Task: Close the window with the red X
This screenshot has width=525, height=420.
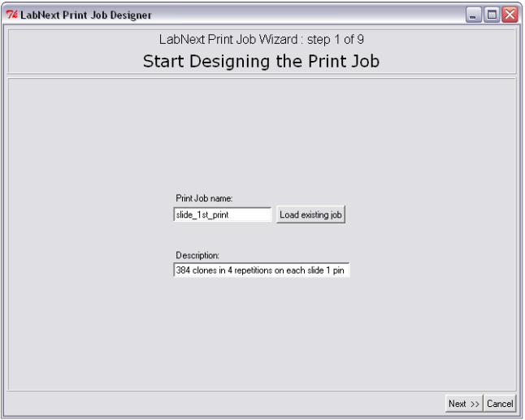Action: click(x=510, y=15)
